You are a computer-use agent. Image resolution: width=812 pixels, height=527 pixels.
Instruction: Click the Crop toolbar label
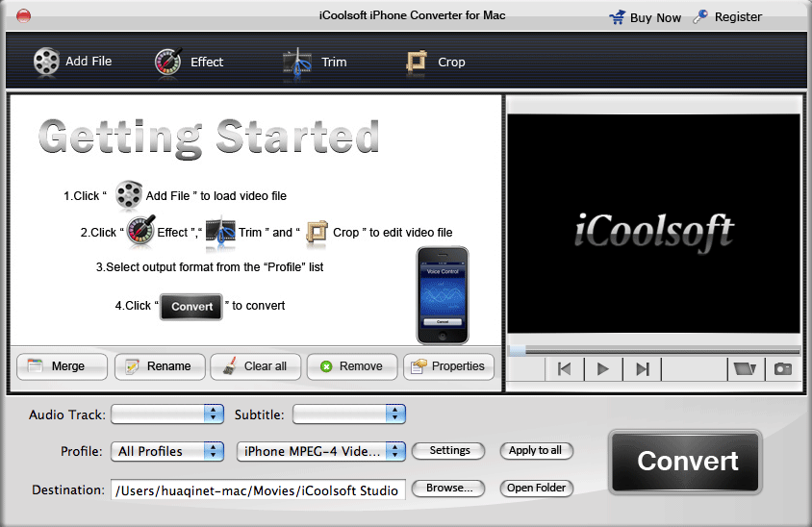tap(451, 63)
